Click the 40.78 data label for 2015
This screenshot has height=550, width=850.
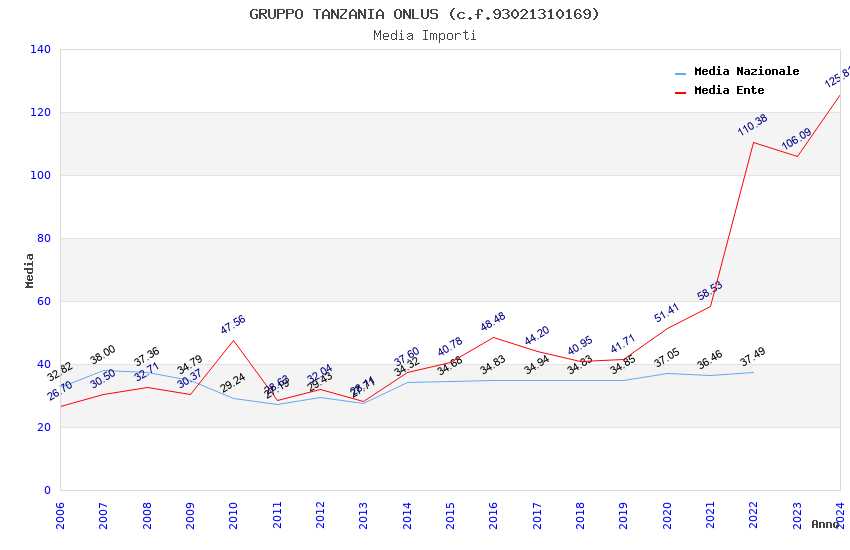click(450, 346)
